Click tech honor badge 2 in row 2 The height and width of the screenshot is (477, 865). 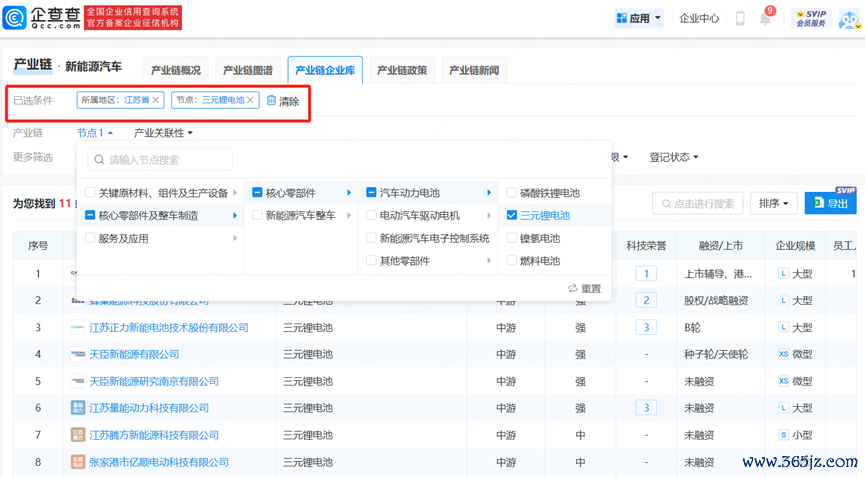coord(646,301)
